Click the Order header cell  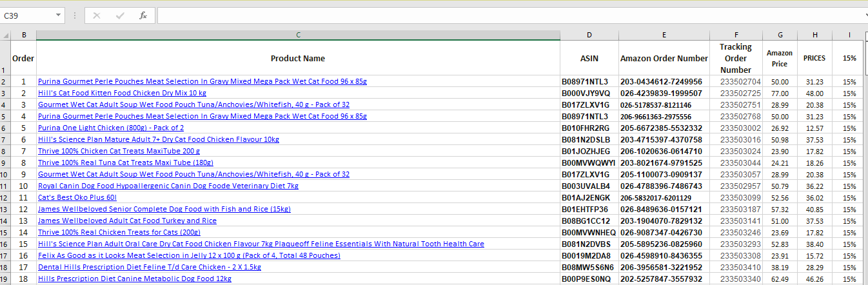click(24, 58)
